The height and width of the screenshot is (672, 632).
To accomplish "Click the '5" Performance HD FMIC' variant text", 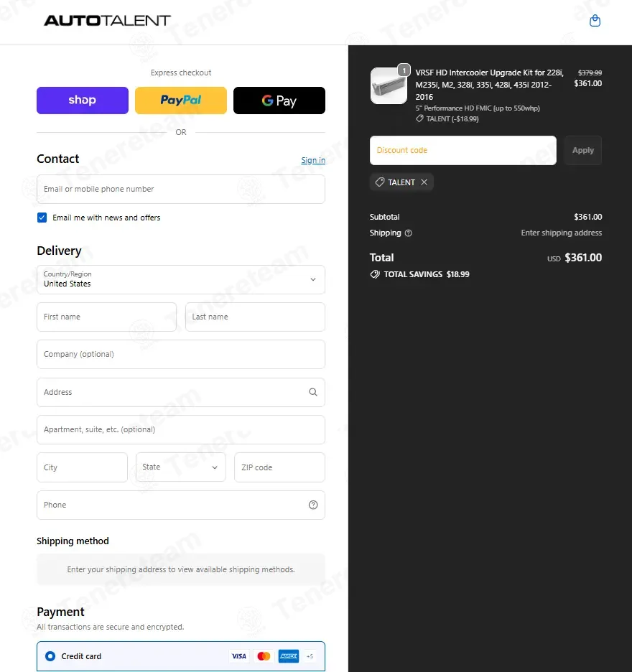I will (477, 108).
